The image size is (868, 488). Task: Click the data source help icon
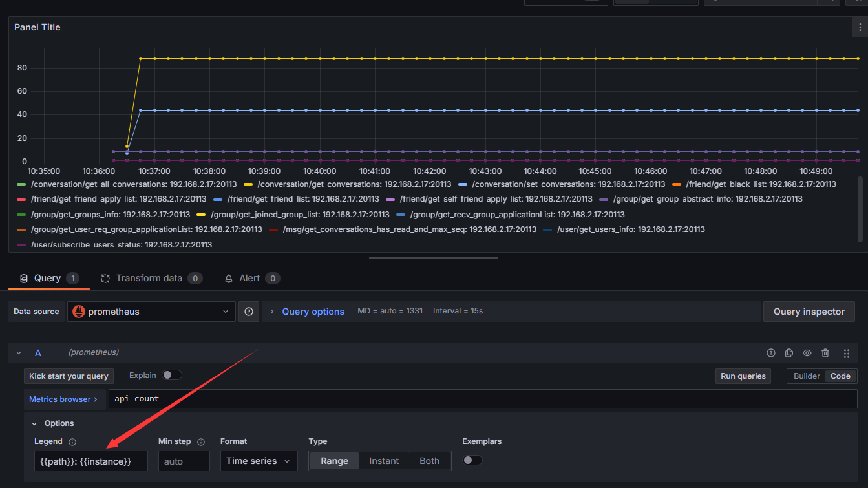point(249,312)
